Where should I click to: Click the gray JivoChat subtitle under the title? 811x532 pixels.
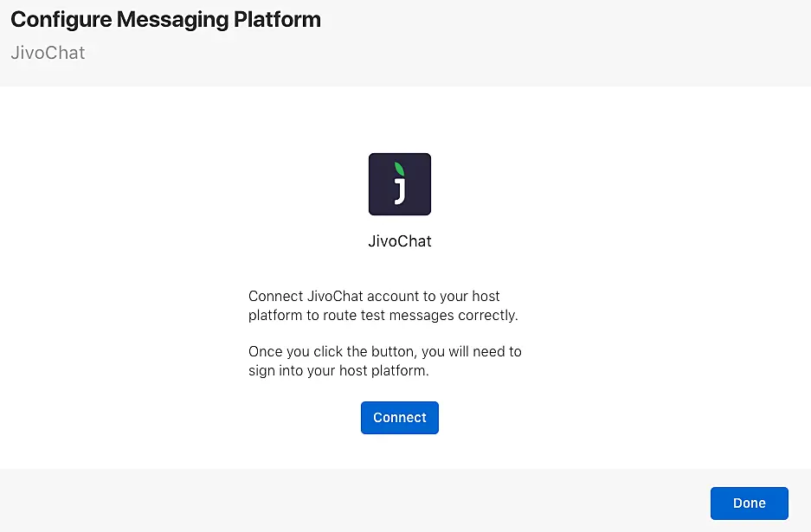48,53
